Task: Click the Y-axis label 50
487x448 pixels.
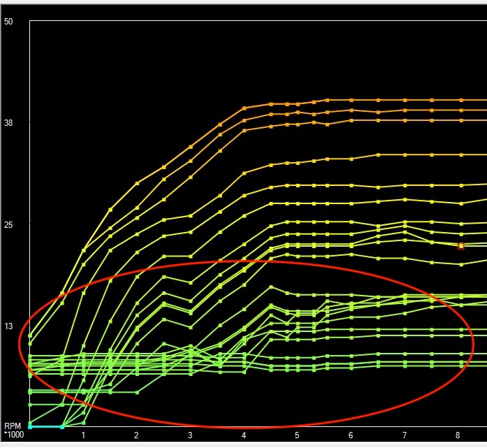Action: [9, 22]
